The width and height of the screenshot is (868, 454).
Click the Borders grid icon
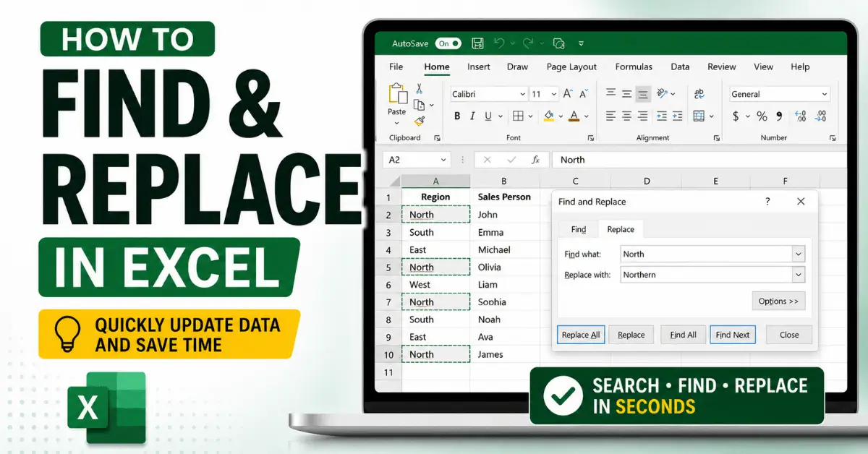pos(518,116)
